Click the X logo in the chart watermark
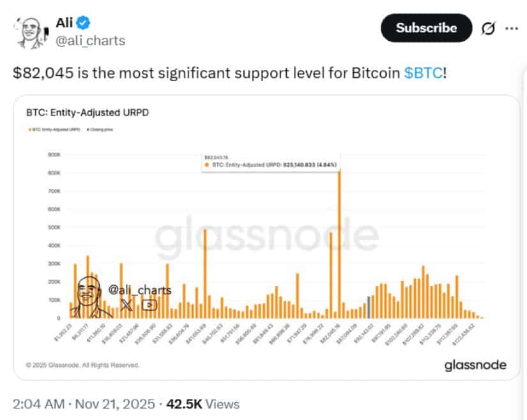This screenshot has width=527, height=420. point(126,305)
